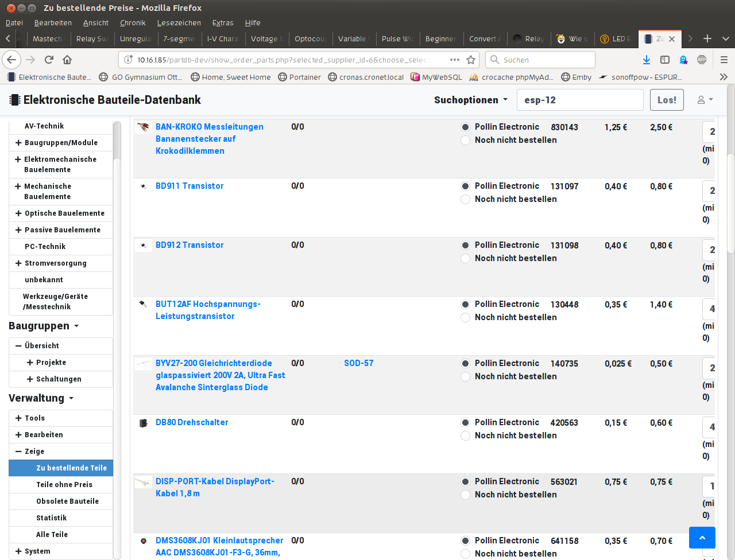This screenshot has width=735, height=560.
Task: Select Pollin Electronic for BAN-KROKO Messleitungen
Action: point(466,127)
